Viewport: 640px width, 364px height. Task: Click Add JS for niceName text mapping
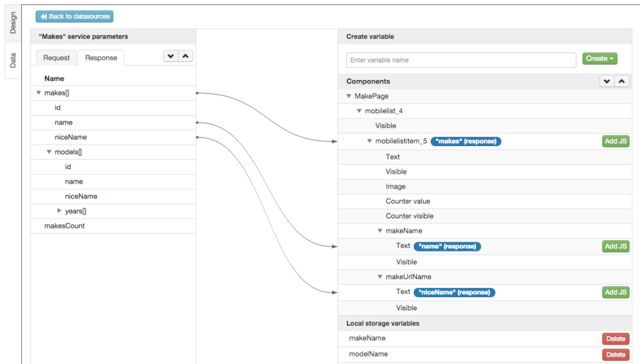tap(616, 292)
